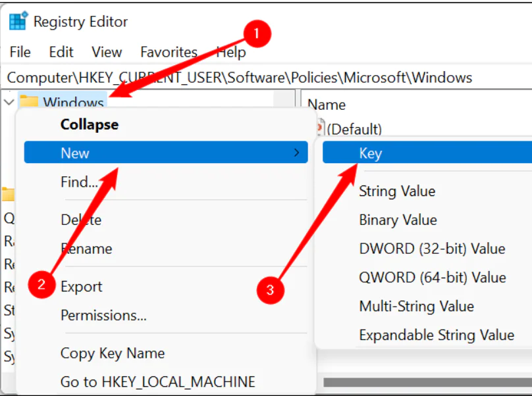Open the View menu
The width and height of the screenshot is (532, 396).
pyautogui.click(x=106, y=52)
